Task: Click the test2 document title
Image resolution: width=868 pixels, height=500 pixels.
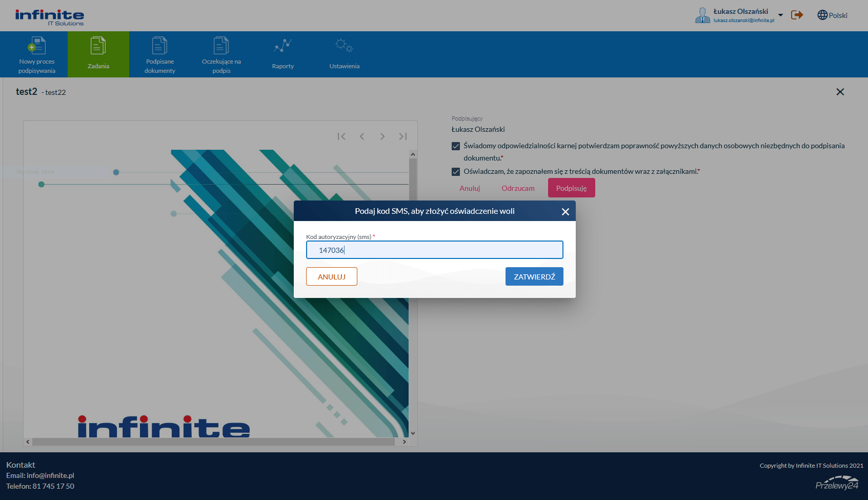Action: 27,92
